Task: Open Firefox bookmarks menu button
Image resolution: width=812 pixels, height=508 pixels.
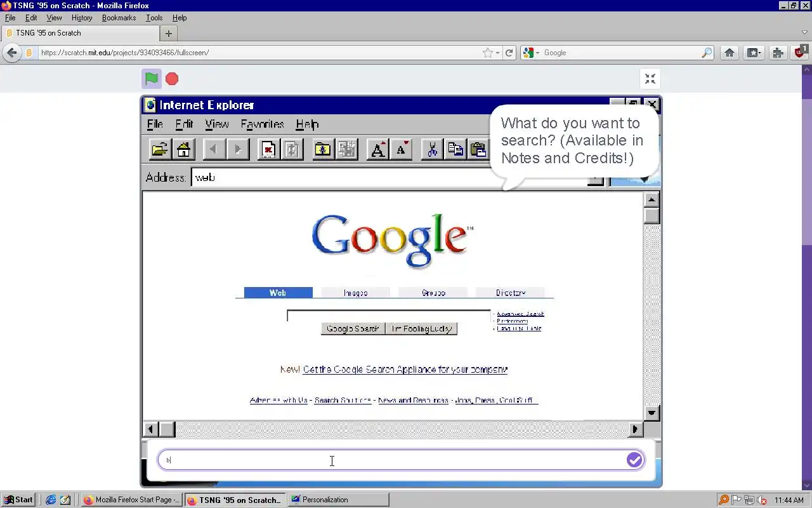Action: [754, 53]
